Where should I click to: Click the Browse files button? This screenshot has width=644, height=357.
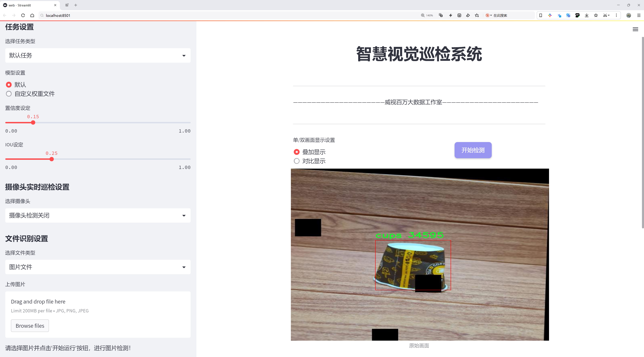(x=30, y=325)
